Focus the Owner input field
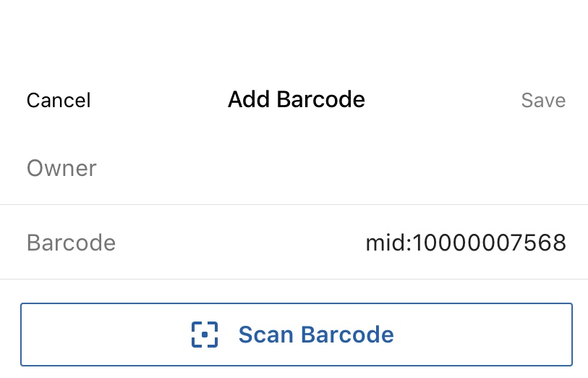The height and width of the screenshot is (378, 588). 294,168
